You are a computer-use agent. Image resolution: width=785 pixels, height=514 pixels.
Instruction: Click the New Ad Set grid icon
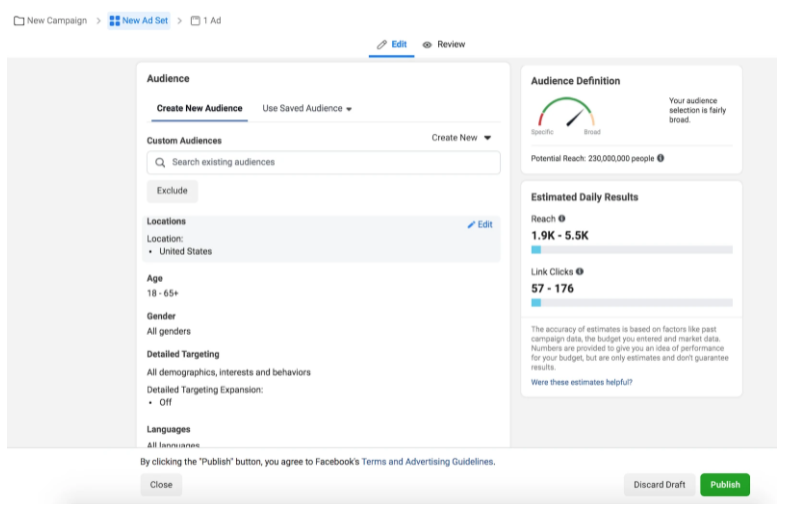coord(115,21)
